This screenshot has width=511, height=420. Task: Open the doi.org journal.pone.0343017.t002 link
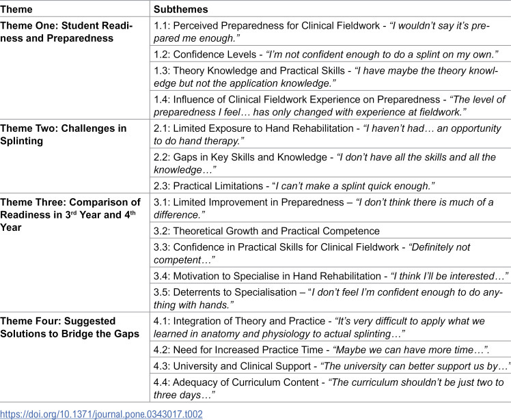coord(101,414)
